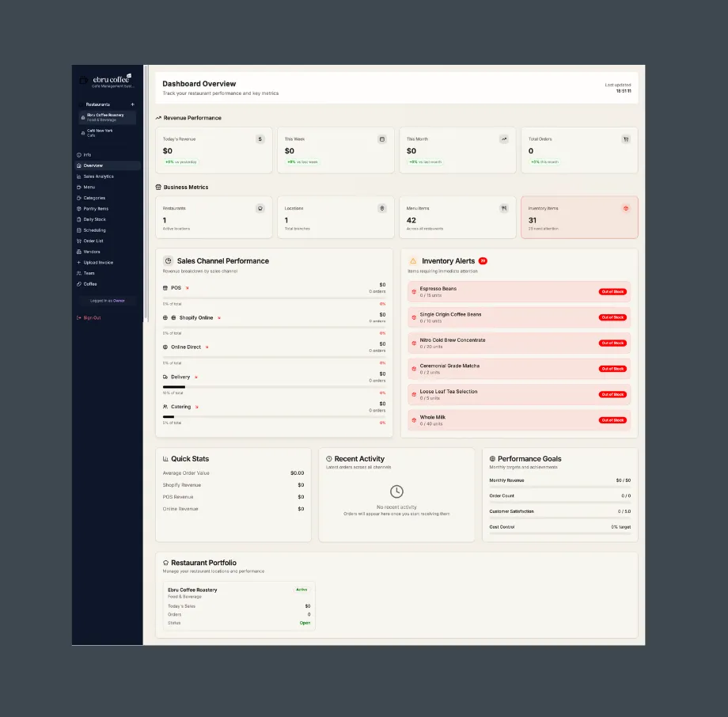This screenshot has height=717, width=728.
Task: Click the Order List shopping cart icon
Action: (78, 241)
